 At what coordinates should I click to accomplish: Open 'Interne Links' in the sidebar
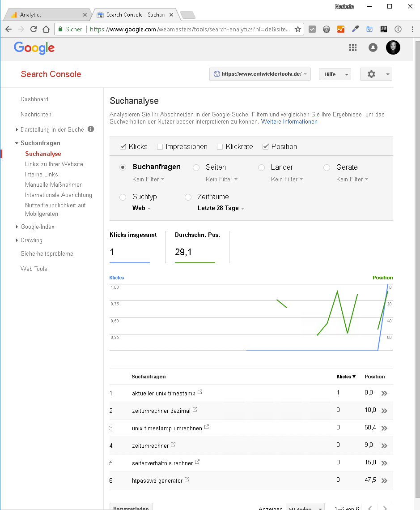pos(42,175)
